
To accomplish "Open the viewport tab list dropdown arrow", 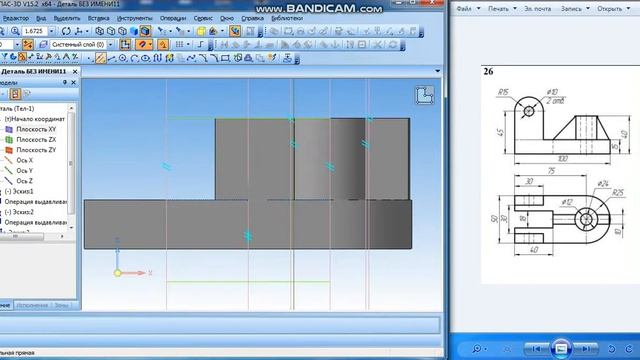I will point(438,71).
